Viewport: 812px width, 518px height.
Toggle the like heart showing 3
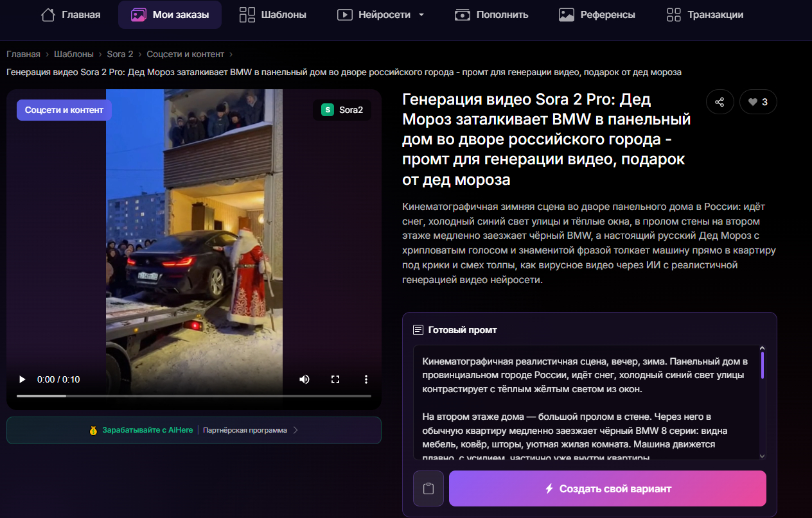tap(758, 101)
